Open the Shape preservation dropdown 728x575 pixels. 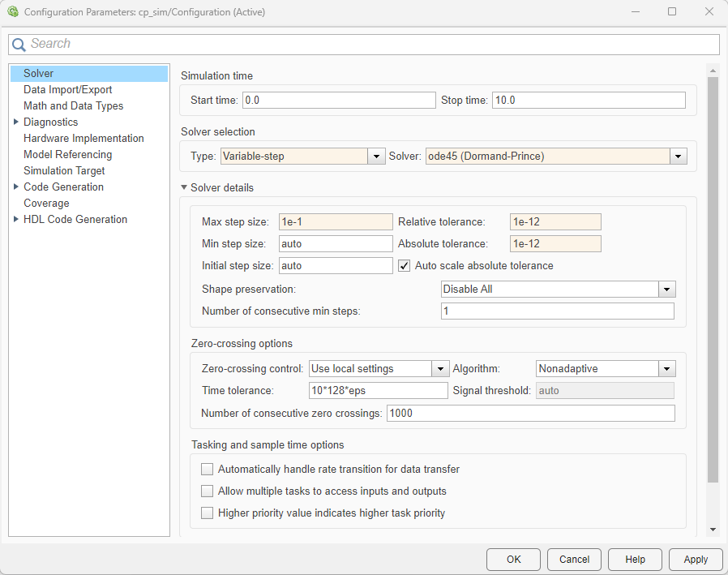666,289
